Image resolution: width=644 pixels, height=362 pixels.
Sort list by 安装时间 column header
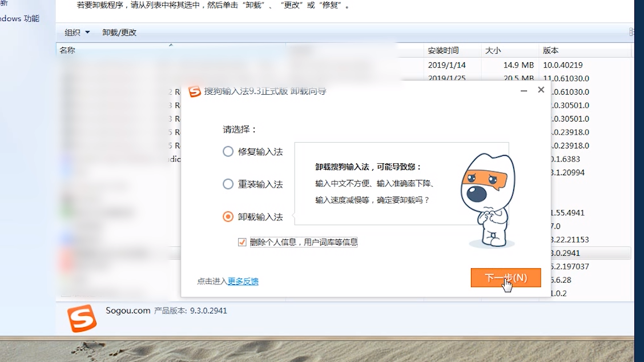click(x=452, y=51)
